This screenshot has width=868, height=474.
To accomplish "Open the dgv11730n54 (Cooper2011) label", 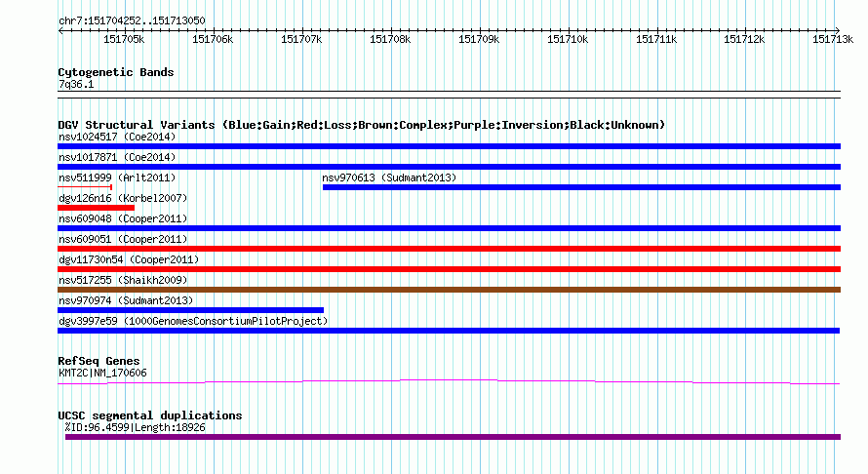I will click(129, 259).
